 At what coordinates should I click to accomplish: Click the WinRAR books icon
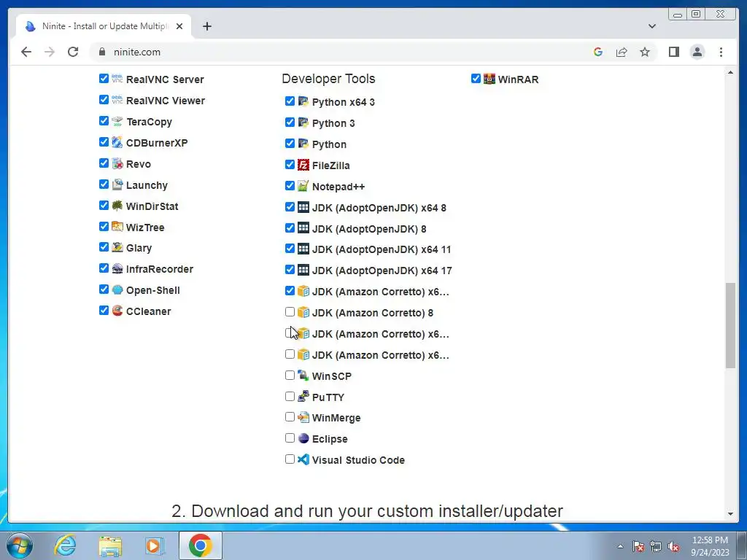pyautogui.click(x=489, y=79)
